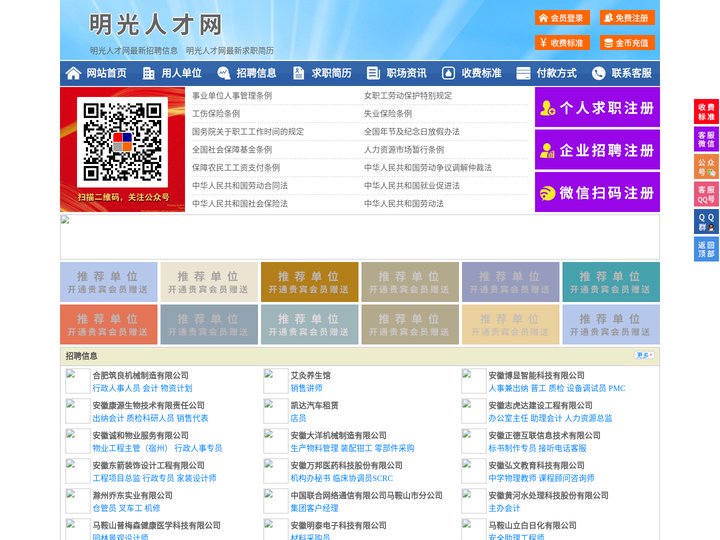
Task: Open the orange 公众号 side widget
Action: click(x=706, y=167)
